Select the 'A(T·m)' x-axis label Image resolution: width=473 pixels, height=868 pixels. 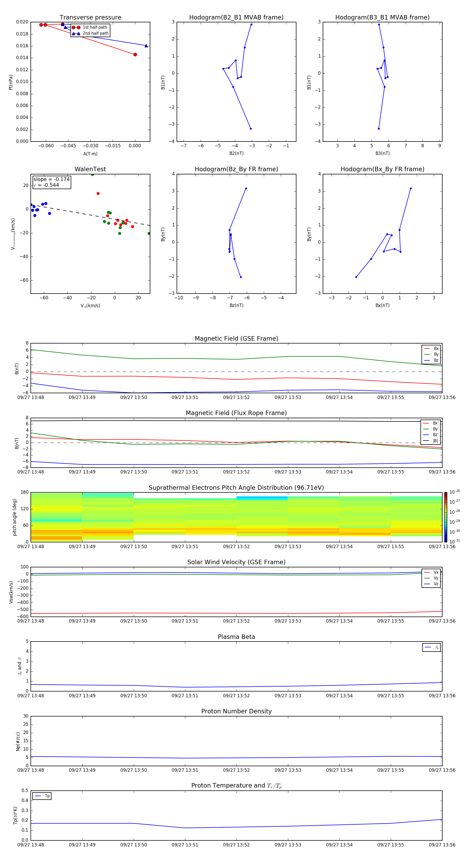click(90, 154)
